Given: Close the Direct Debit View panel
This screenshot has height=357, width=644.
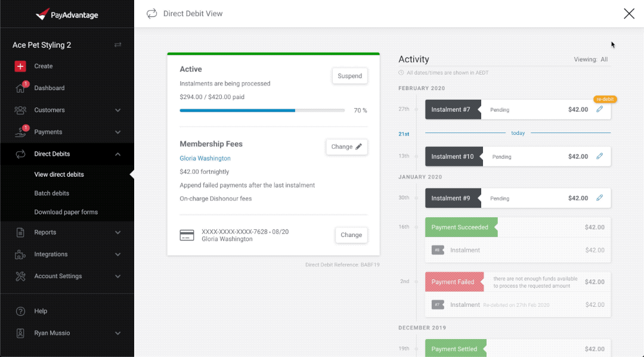Looking at the screenshot, I should pyautogui.click(x=628, y=14).
